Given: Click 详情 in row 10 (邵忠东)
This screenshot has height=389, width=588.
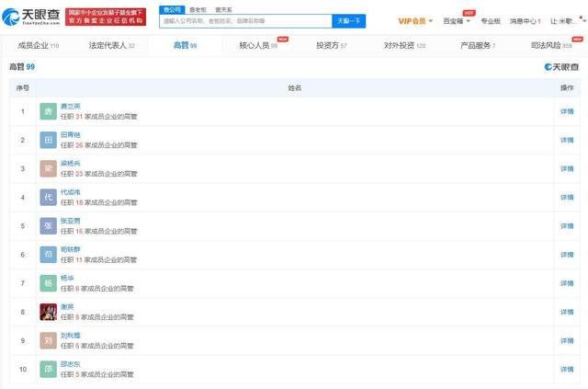Looking at the screenshot, I should point(567,370).
